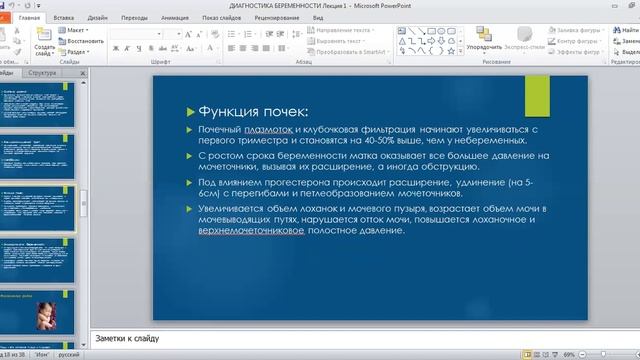
Task: Select the down arrow shape
Action: click(441, 41)
